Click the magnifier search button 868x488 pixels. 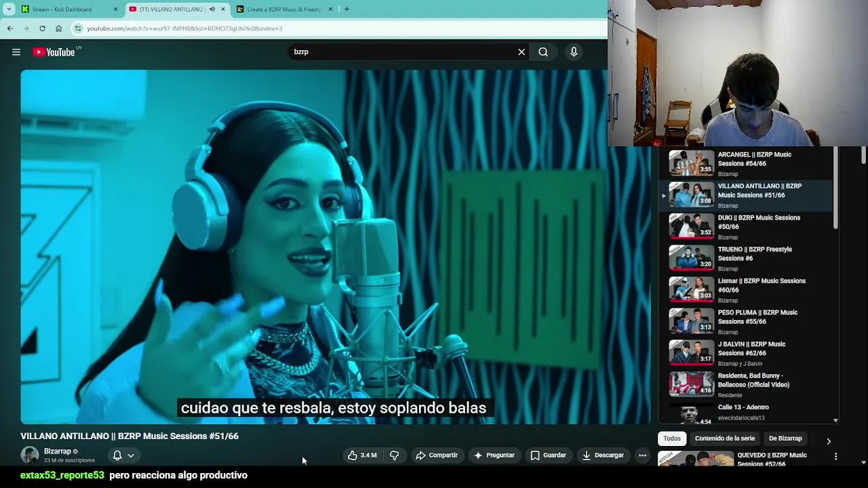click(543, 52)
